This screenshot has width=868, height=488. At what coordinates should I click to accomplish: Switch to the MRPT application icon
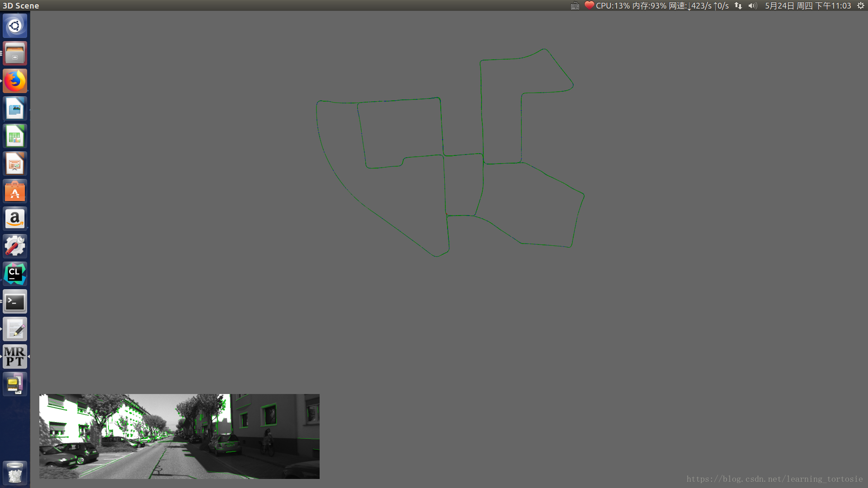tap(15, 357)
